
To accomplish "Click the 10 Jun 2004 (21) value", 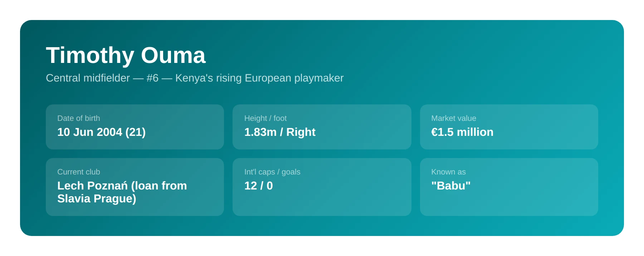I will pos(102,132).
